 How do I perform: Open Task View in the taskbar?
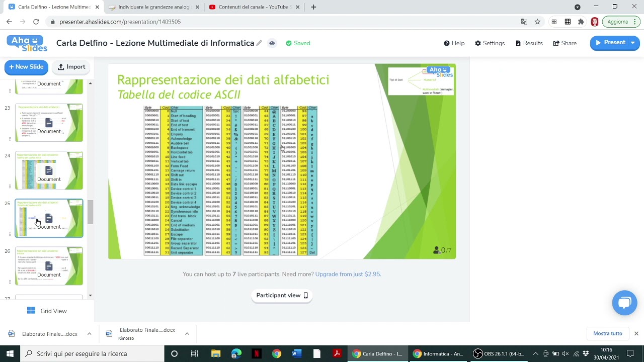195,353
